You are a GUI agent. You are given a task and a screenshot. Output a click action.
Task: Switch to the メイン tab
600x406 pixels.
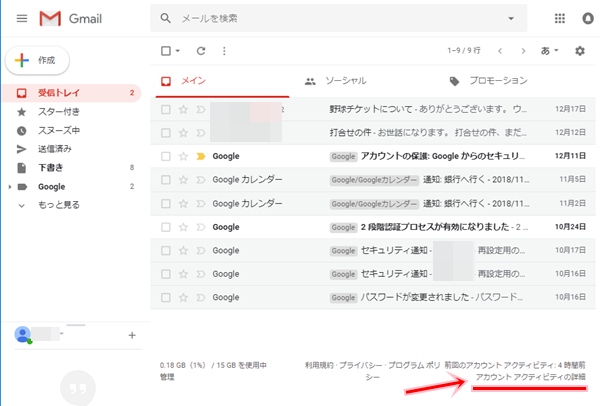[222, 81]
